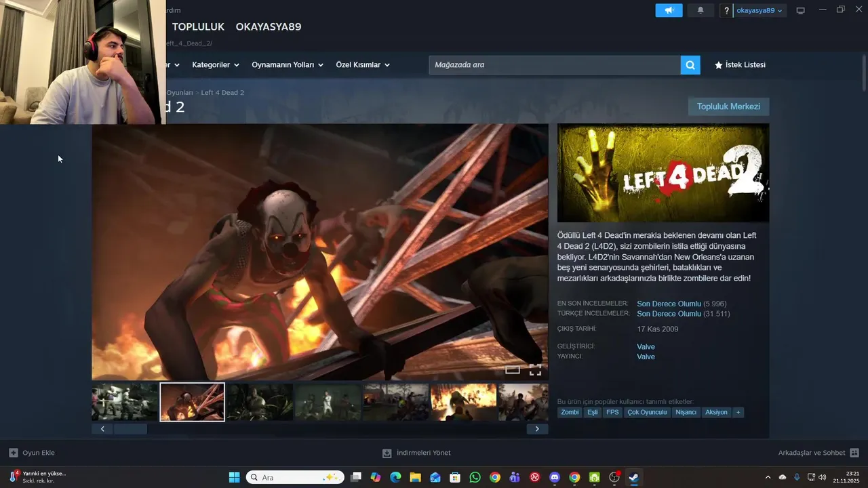Open Microsoft Store from the taskbar
The height and width of the screenshot is (488, 868).
coord(455,477)
